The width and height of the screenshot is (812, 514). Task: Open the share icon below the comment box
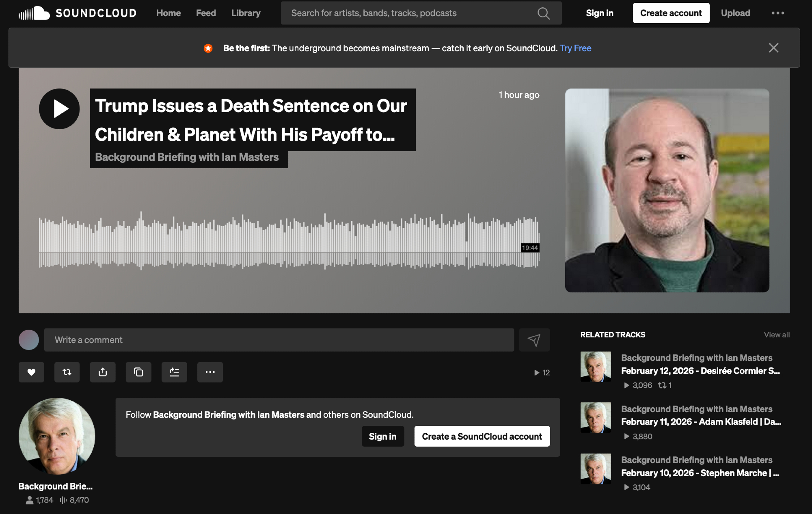pos(103,372)
